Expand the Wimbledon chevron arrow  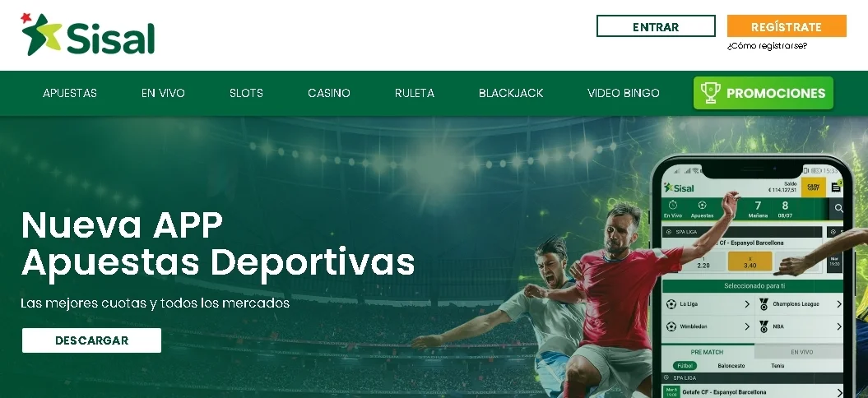(x=747, y=326)
